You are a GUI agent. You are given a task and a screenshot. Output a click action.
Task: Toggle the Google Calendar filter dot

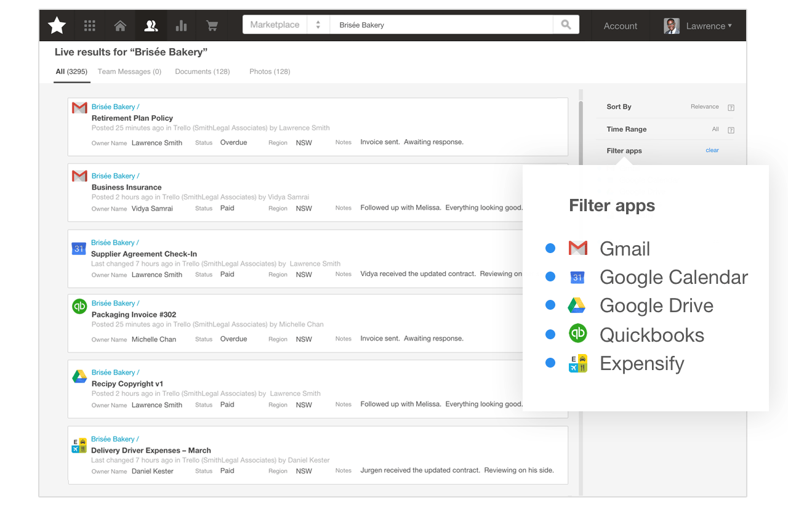tap(550, 277)
